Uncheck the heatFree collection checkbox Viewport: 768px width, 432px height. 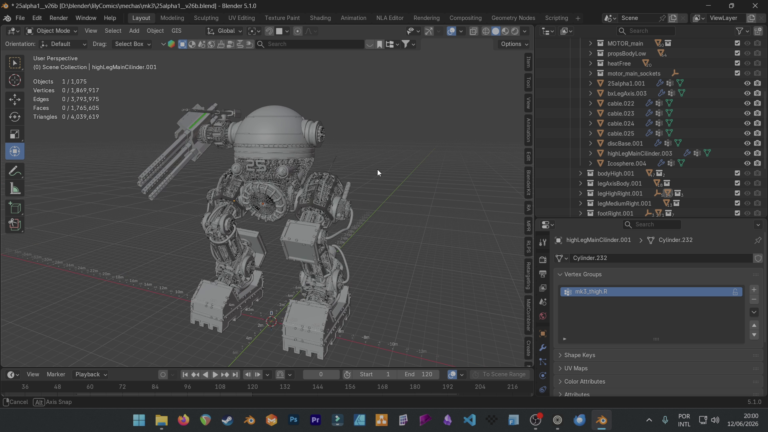737,63
